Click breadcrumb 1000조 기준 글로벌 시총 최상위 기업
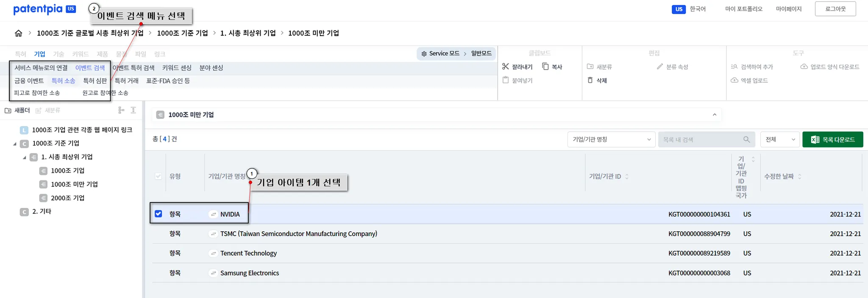 [90, 33]
